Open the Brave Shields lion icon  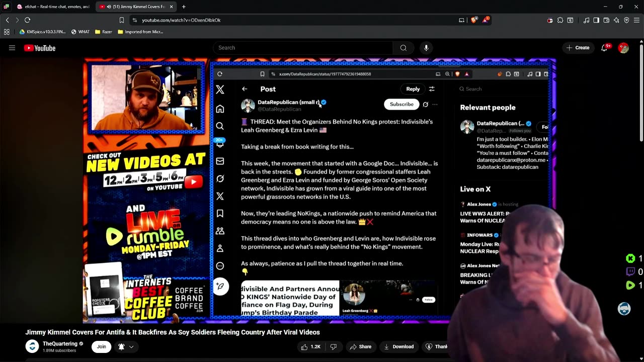[x=474, y=20]
